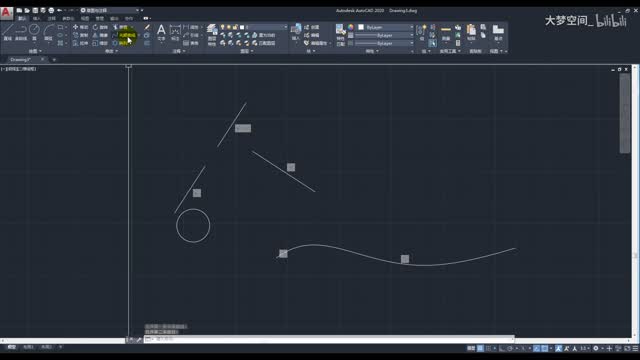The width and height of the screenshot is (640, 360).
Task: Expand the Modify panel title
Action: 111,51
